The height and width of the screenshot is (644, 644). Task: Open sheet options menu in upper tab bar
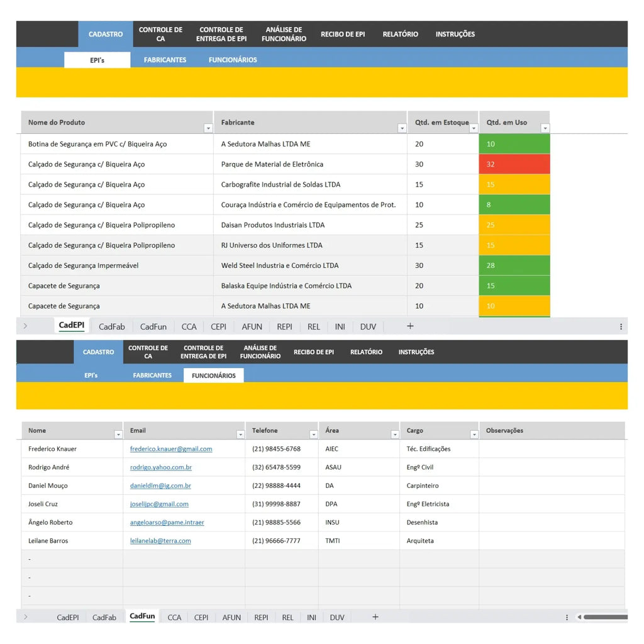click(x=621, y=326)
